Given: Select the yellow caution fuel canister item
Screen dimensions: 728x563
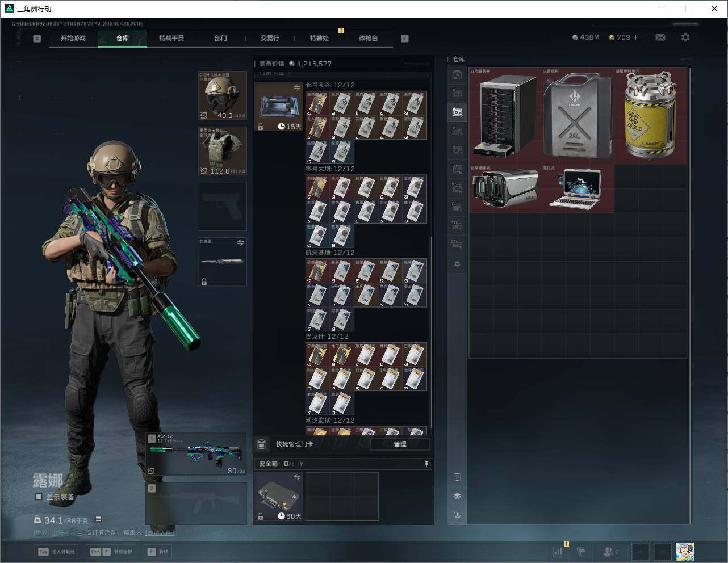Looking at the screenshot, I should [651, 116].
